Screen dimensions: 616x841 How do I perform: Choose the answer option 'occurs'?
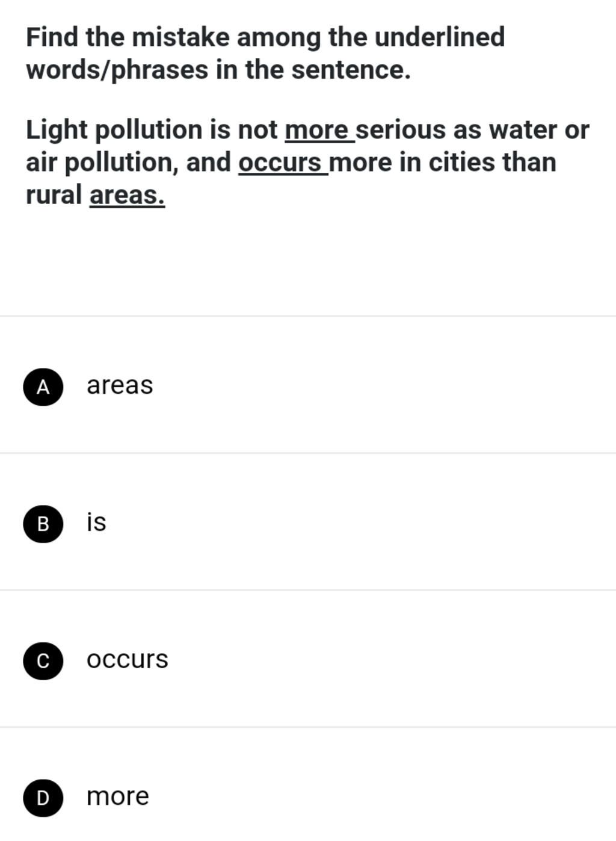[128, 659]
